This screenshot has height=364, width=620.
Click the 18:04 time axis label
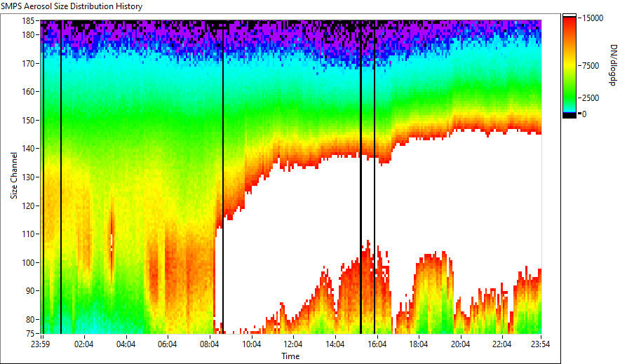point(418,344)
